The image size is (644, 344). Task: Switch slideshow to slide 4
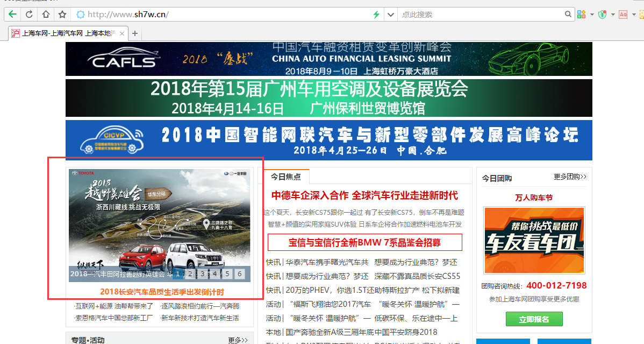[x=215, y=273]
